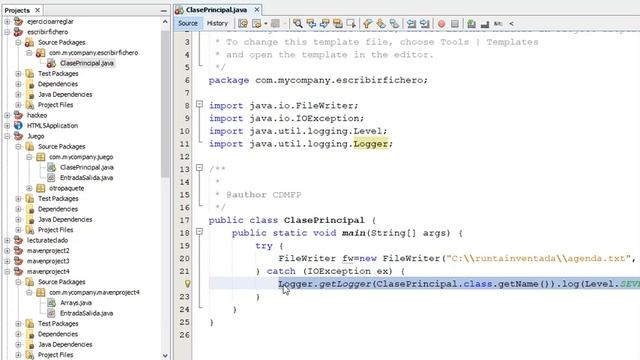
Task: Click the Back navigation toolbar icon
Action: point(257,24)
